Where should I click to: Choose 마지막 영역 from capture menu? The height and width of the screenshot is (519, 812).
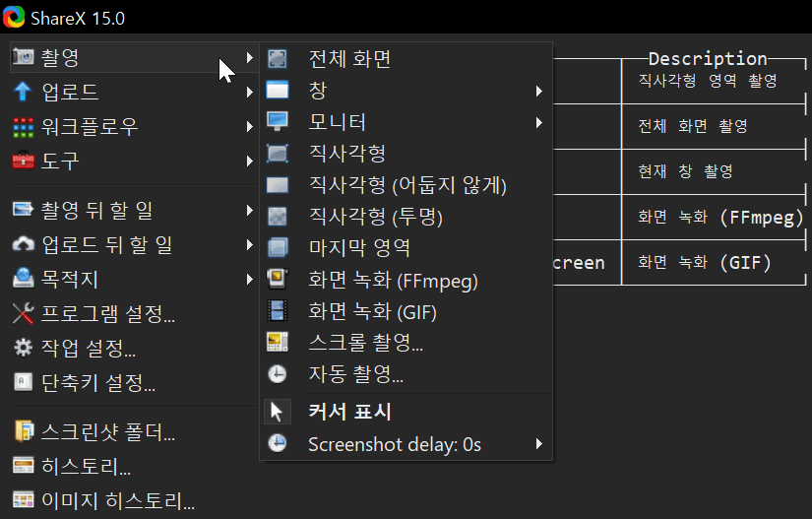tap(406, 247)
